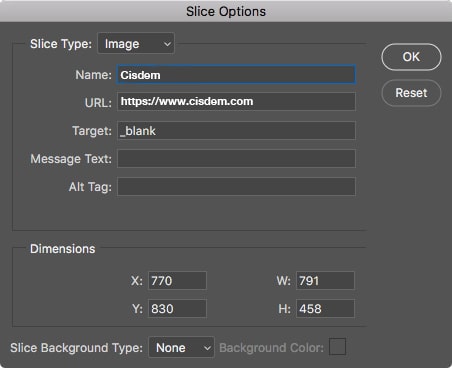This screenshot has height=368, width=452.
Task: Click the Name field containing Cisdem
Action: tap(236, 75)
